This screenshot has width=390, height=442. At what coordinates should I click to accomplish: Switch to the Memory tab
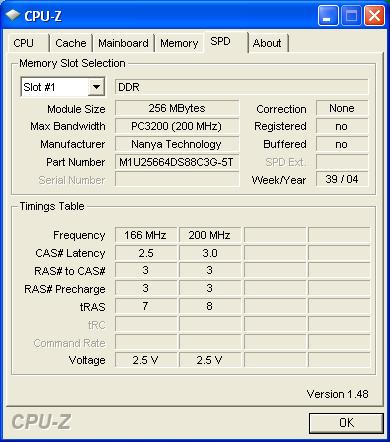click(x=179, y=43)
